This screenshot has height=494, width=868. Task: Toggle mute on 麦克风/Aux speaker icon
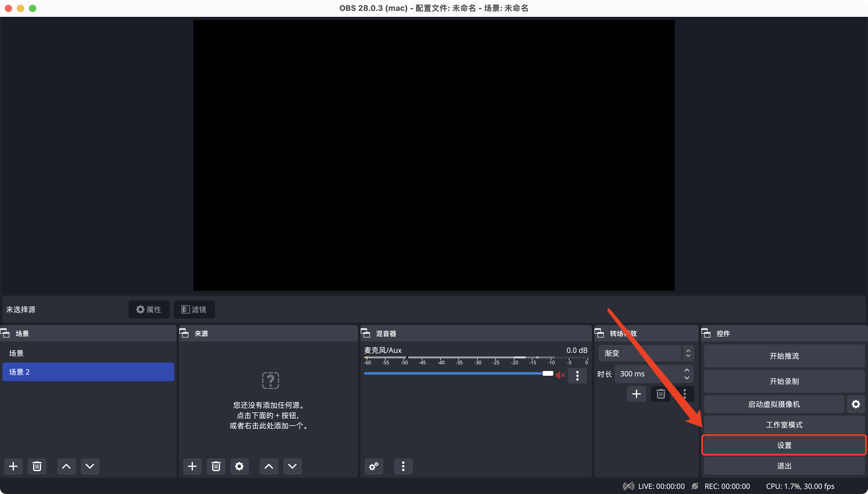pyautogui.click(x=560, y=375)
